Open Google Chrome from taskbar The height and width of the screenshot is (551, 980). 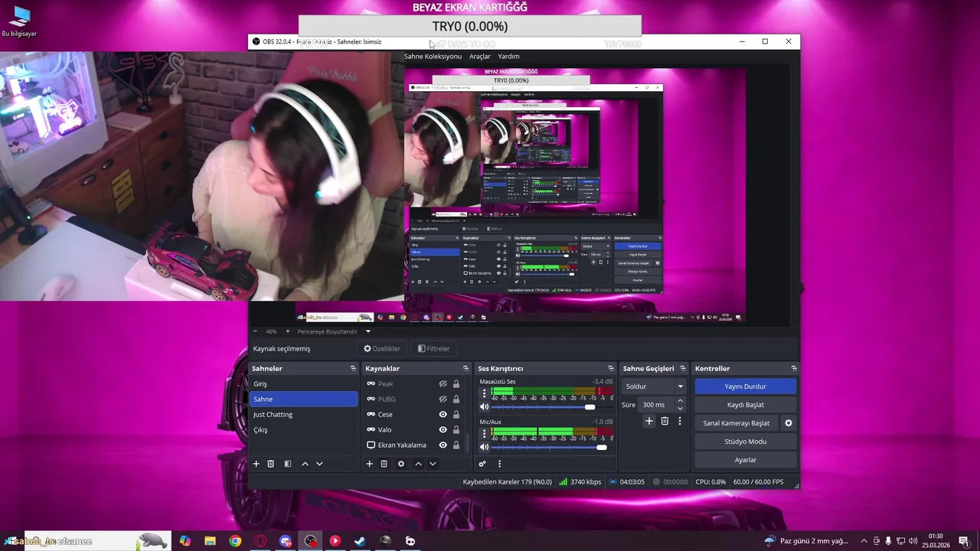235,541
